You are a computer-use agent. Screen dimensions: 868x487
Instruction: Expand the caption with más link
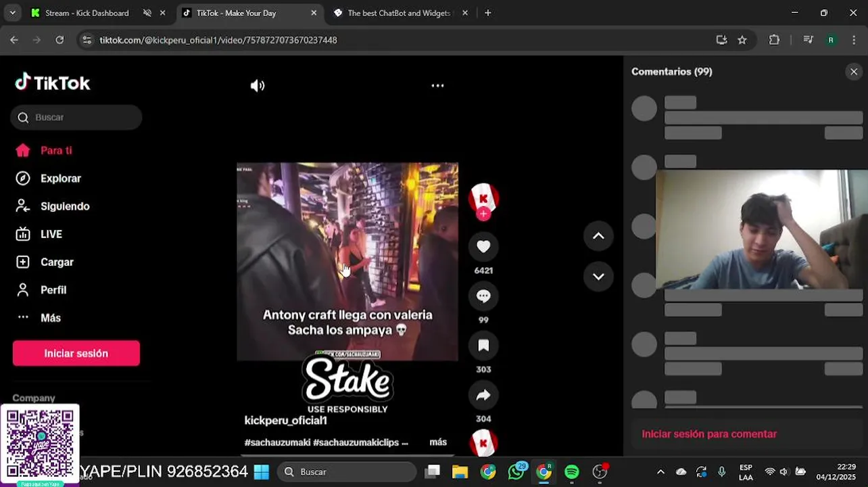438,442
